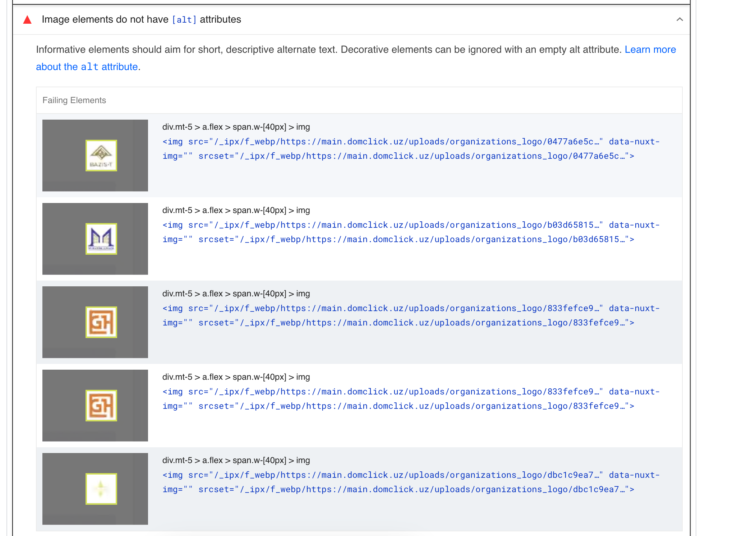Select the first element's selector path text
Image resolution: width=756 pixels, height=536 pixels.
tap(236, 127)
